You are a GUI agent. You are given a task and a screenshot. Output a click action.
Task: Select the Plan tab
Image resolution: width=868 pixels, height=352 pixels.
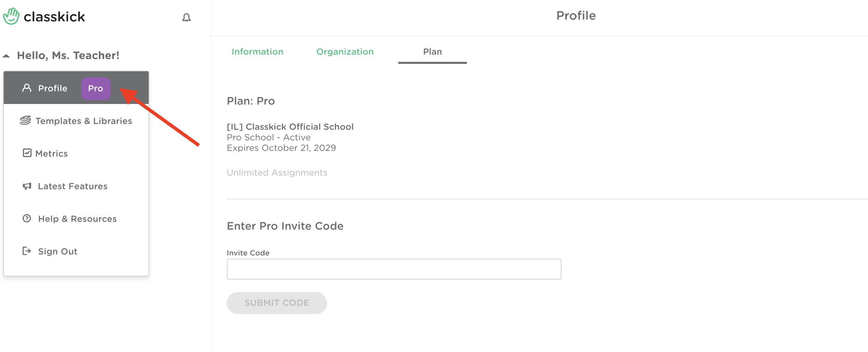[x=432, y=52]
